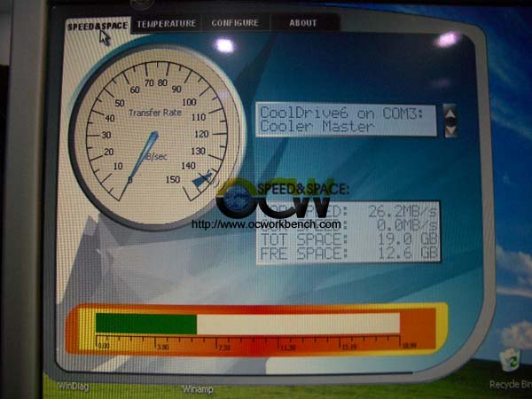Switch to the SPEED&SPACE tab

pos(98,26)
